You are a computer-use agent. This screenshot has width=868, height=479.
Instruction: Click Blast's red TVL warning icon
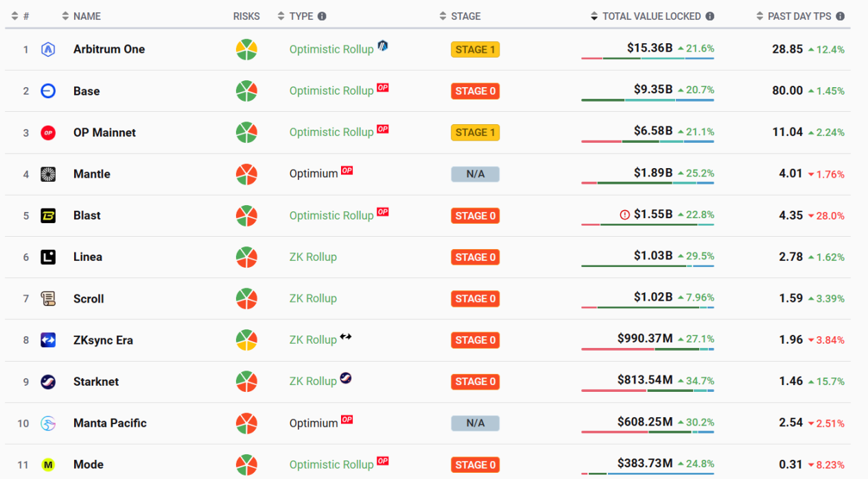pyautogui.click(x=624, y=215)
